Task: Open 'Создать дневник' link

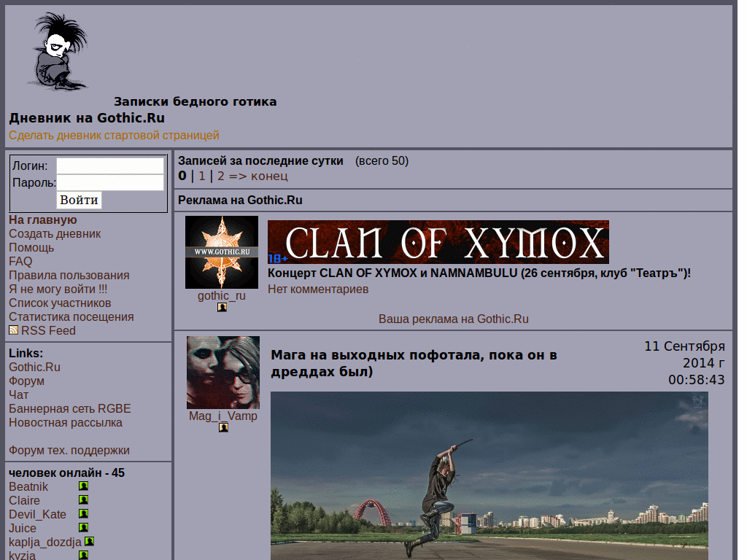Action: 55,234
